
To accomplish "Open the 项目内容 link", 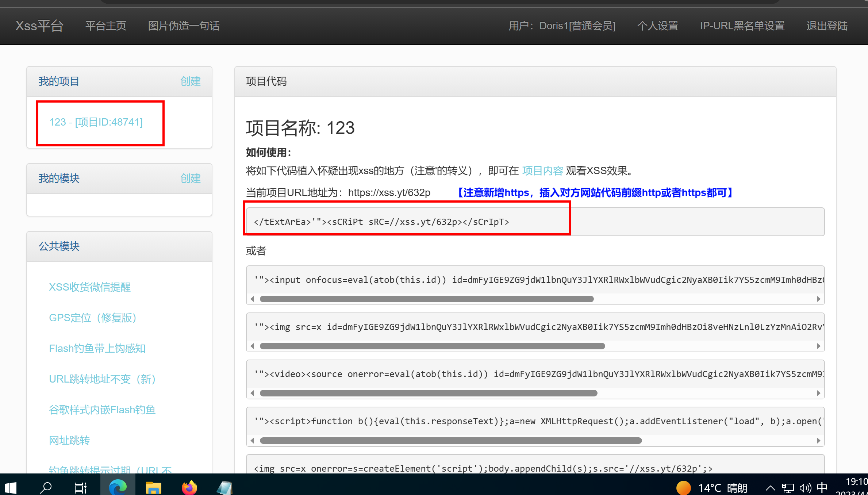I will coord(542,170).
